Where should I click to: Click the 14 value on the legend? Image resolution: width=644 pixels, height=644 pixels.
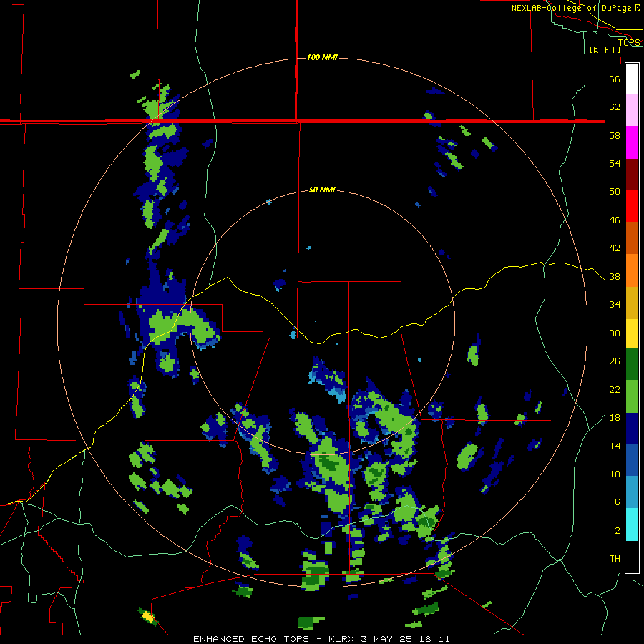(615, 446)
